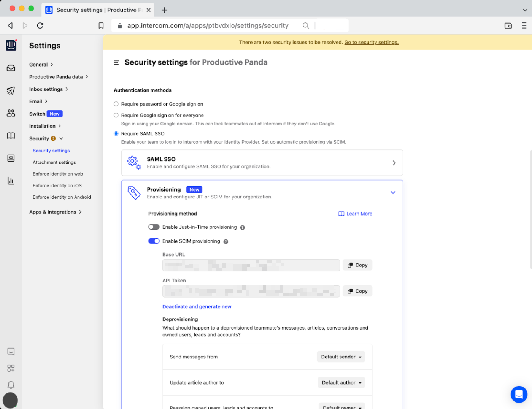Click the Security warning badge icon
The height and width of the screenshot is (409, 532).
coord(53,138)
